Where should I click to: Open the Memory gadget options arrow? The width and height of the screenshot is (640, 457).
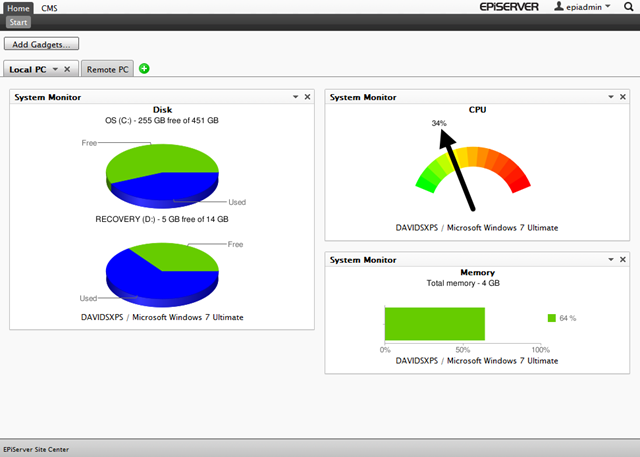pyautogui.click(x=611, y=260)
